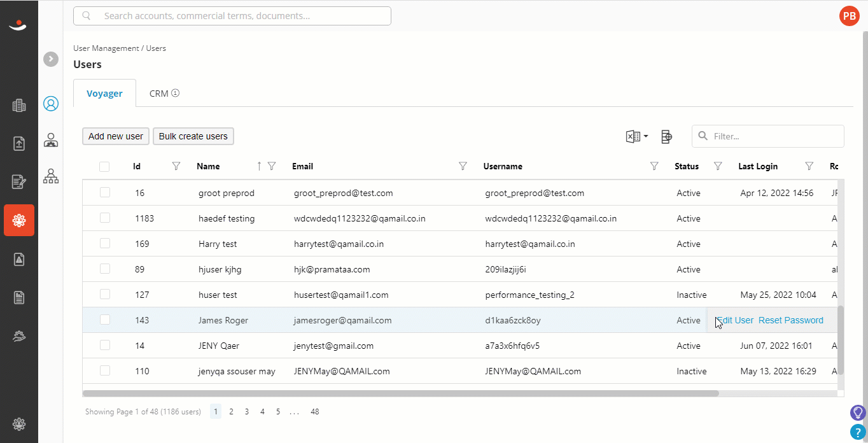Click Reset Password for James Roger
This screenshot has height=443, width=868.
[791, 320]
